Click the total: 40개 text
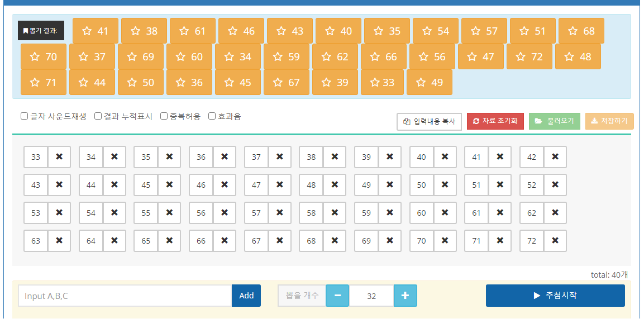Screen dimensions: 644x328 click(x=609, y=274)
